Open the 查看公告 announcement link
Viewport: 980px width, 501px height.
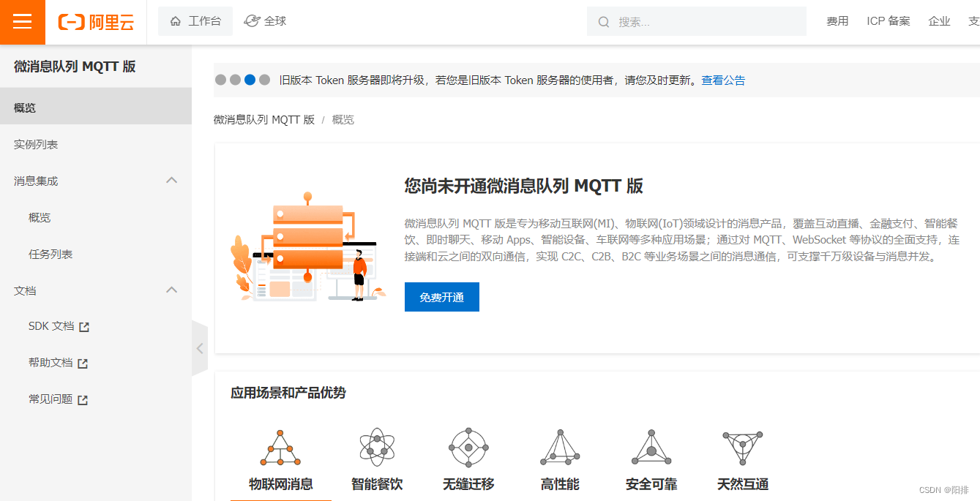(723, 80)
